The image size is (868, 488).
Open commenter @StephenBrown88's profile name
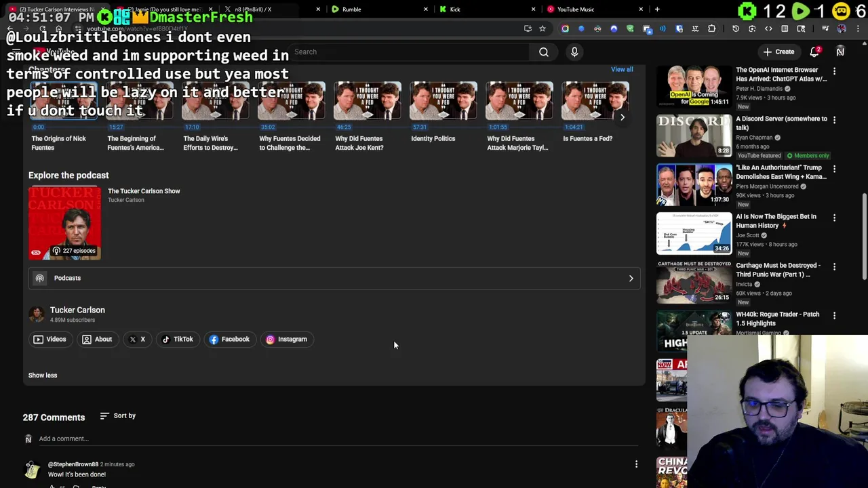pos(73,464)
